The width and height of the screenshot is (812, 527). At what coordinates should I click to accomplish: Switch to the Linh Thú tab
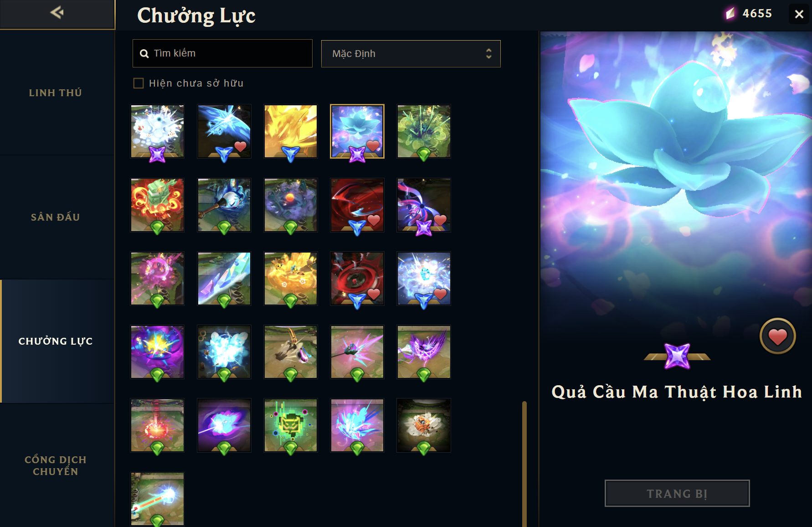(56, 93)
